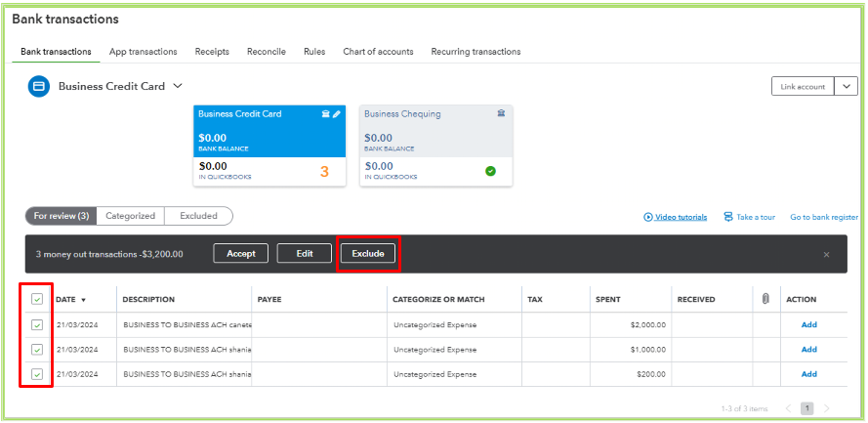The height and width of the screenshot is (423, 868).
Task: Click the PAYEE column header
Action: point(269,300)
